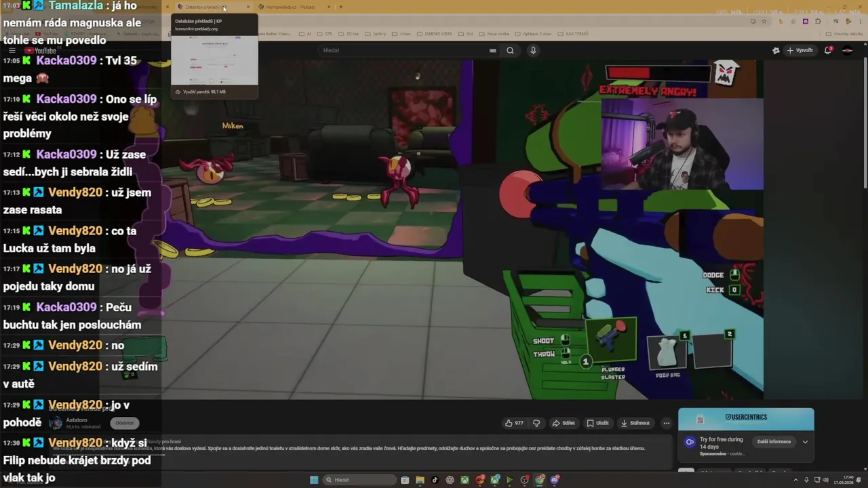Open the on-screen keyboard icon in search box
Screen dimensions: 868x488
tap(493, 50)
